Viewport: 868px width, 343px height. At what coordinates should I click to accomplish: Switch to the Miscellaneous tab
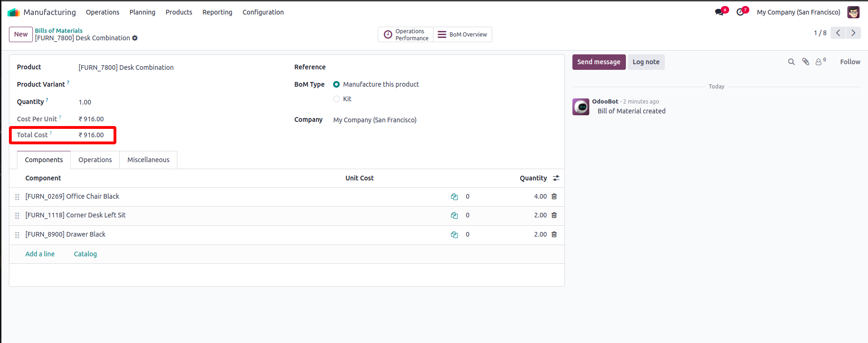(148, 160)
